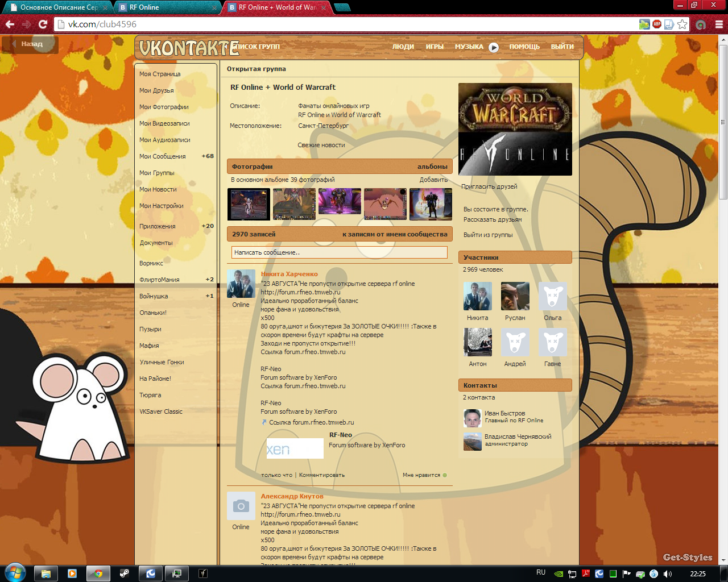Open люди in the top menu
This screenshot has height=582, width=728.
pos(403,47)
